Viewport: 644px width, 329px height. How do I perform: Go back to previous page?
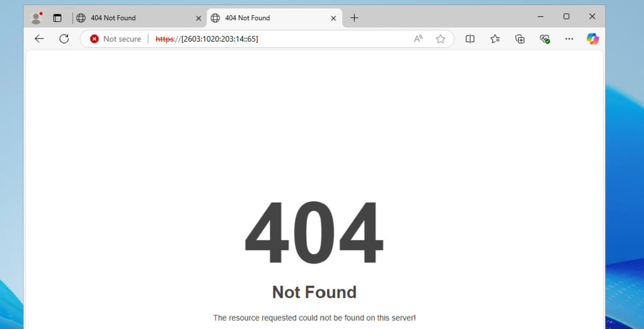39,38
